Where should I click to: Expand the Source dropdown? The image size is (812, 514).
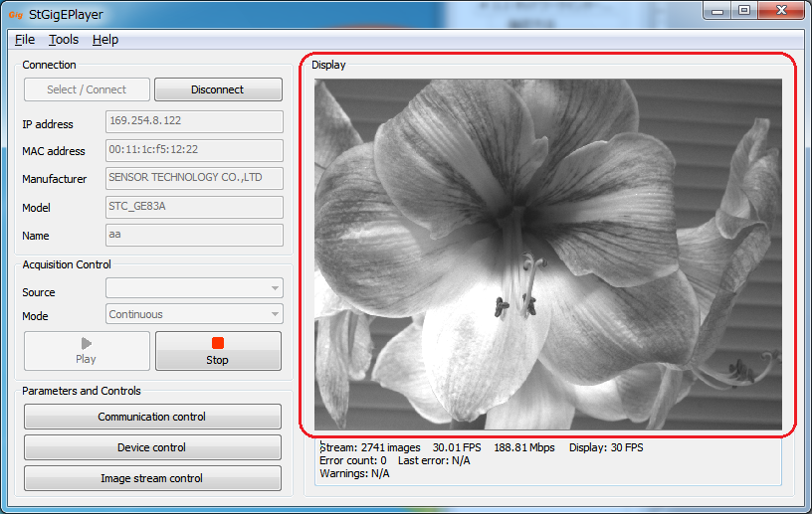[x=194, y=288]
